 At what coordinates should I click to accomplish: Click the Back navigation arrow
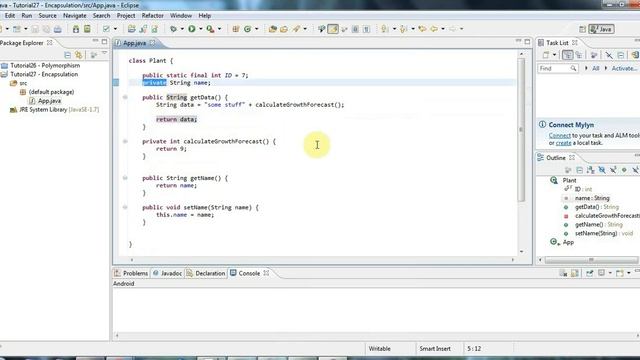(x=434, y=29)
